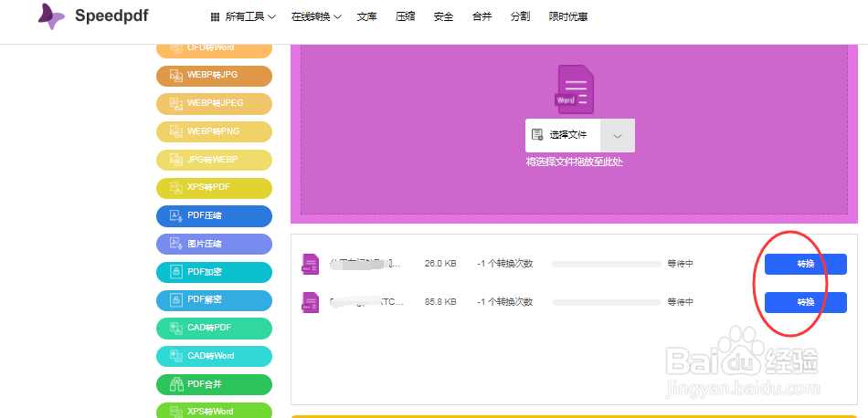Click the 26.0 KB file's document icon
868x418 pixels.
(310, 265)
